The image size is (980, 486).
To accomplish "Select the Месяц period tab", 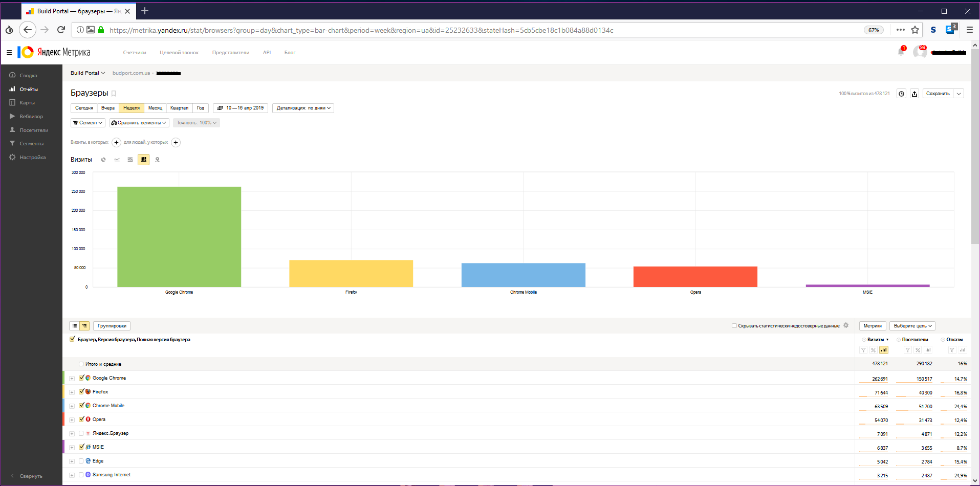I will (x=155, y=108).
